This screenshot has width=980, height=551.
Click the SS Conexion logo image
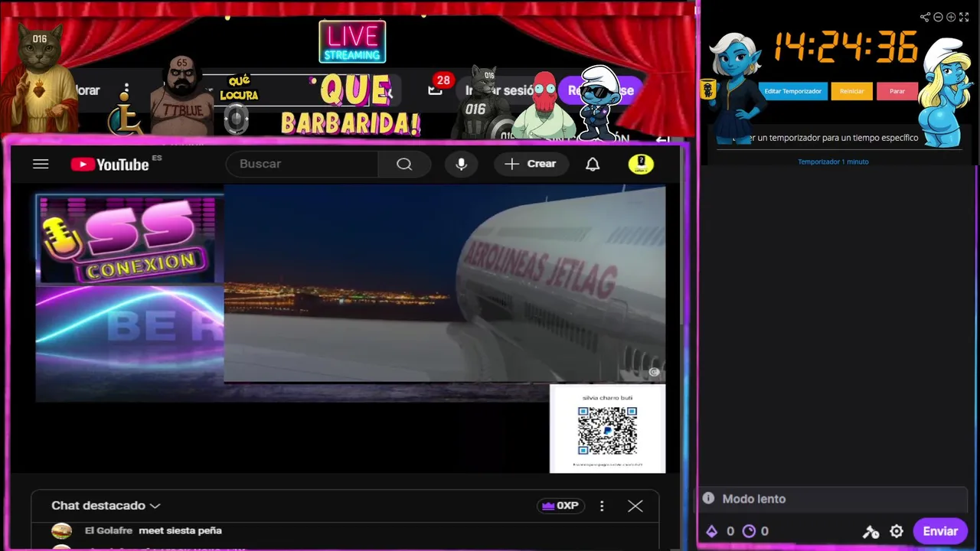(129, 240)
